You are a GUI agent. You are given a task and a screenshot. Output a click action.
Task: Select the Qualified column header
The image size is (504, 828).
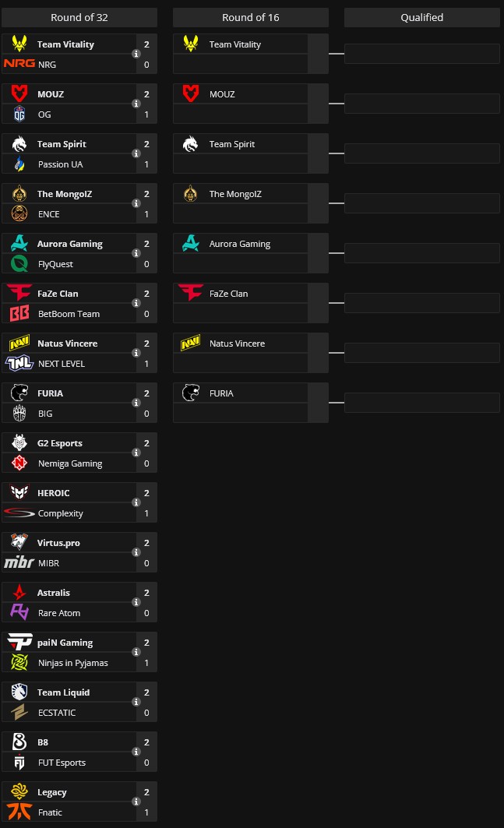[x=422, y=17]
